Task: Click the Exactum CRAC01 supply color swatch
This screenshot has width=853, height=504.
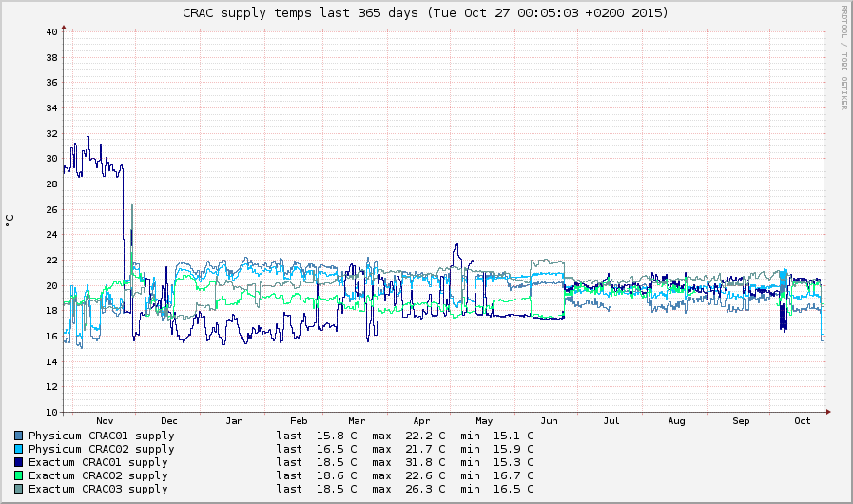Action: pos(19,463)
